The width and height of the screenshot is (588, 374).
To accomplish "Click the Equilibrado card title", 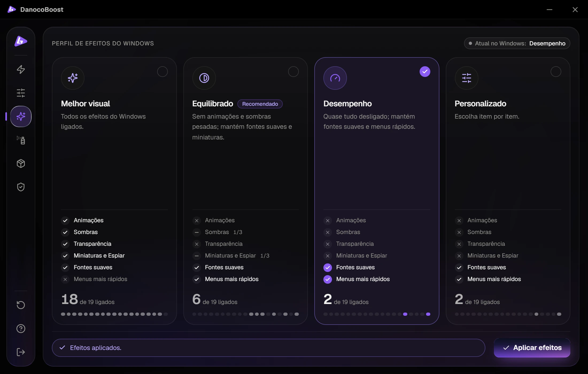I will pyautogui.click(x=212, y=104).
